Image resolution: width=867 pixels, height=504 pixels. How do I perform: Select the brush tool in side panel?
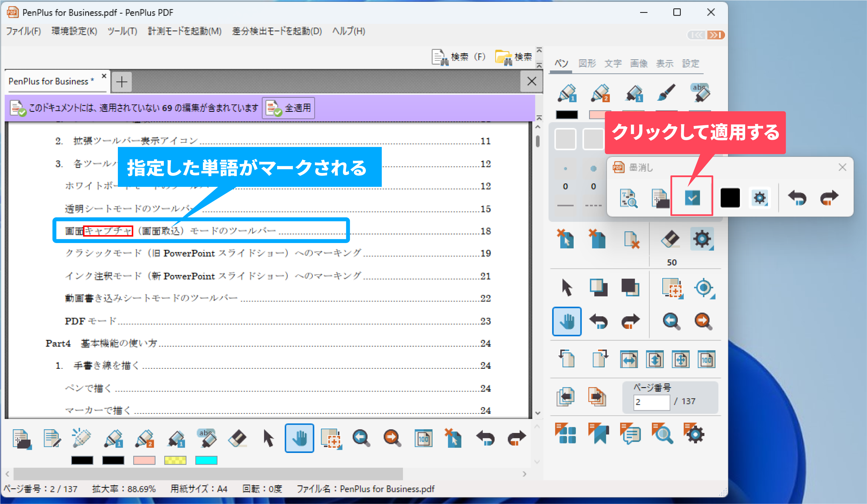[x=666, y=92]
